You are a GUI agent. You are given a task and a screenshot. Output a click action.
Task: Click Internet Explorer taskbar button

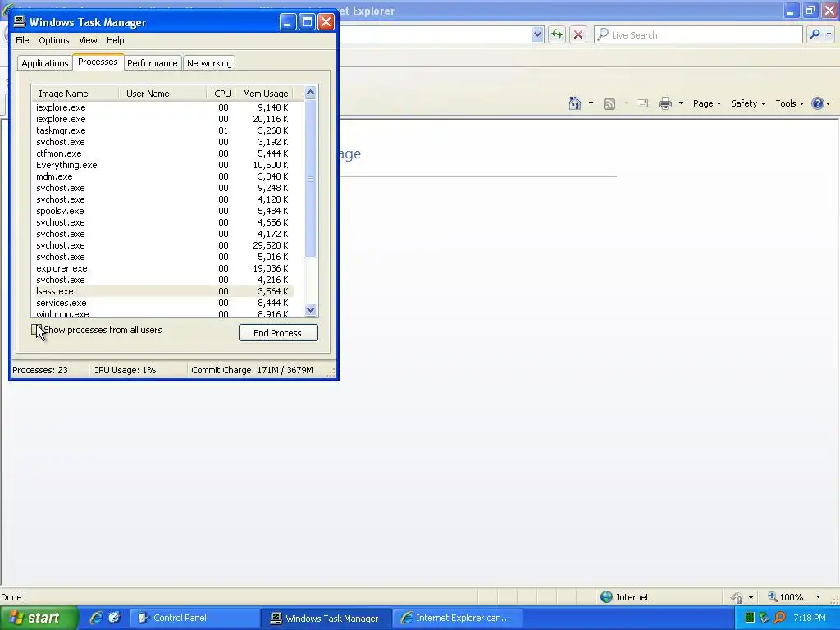458,618
